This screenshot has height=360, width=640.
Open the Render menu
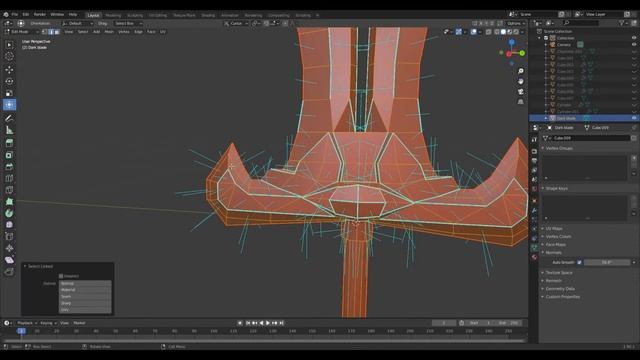click(40, 14)
